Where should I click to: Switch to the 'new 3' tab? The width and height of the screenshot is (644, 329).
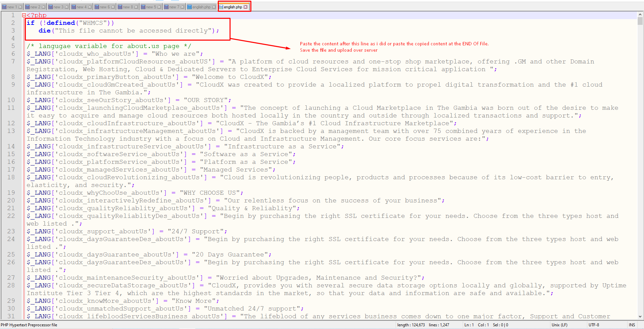58,7
